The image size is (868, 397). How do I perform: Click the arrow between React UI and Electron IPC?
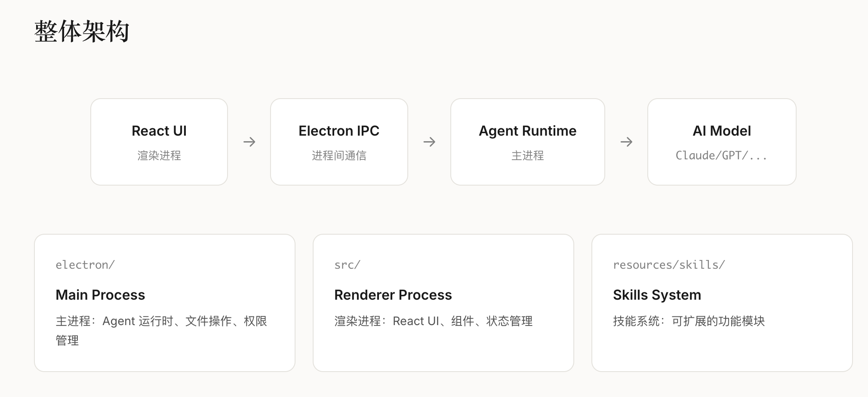pyautogui.click(x=249, y=142)
